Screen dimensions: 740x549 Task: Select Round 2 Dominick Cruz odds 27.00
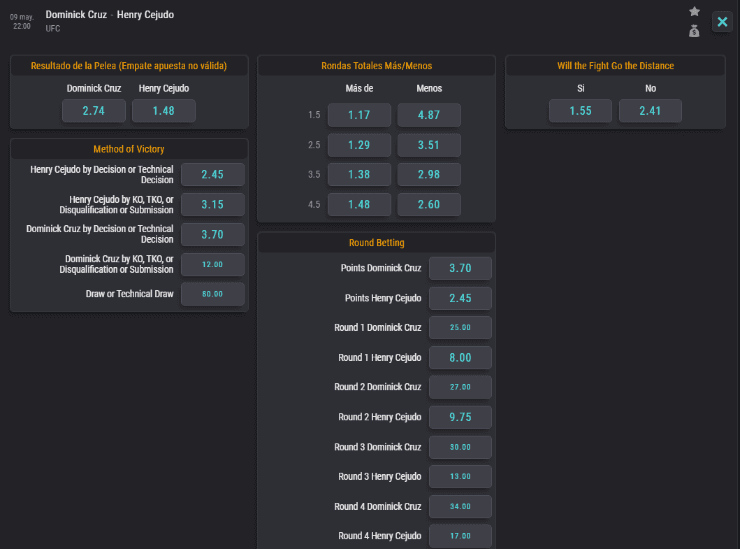(460, 387)
